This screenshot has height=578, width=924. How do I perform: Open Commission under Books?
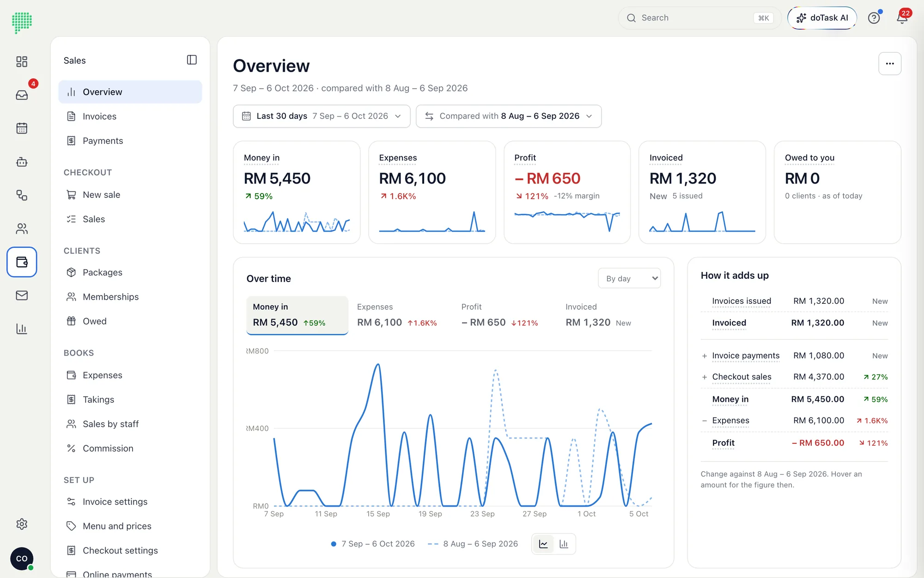point(130,449)
